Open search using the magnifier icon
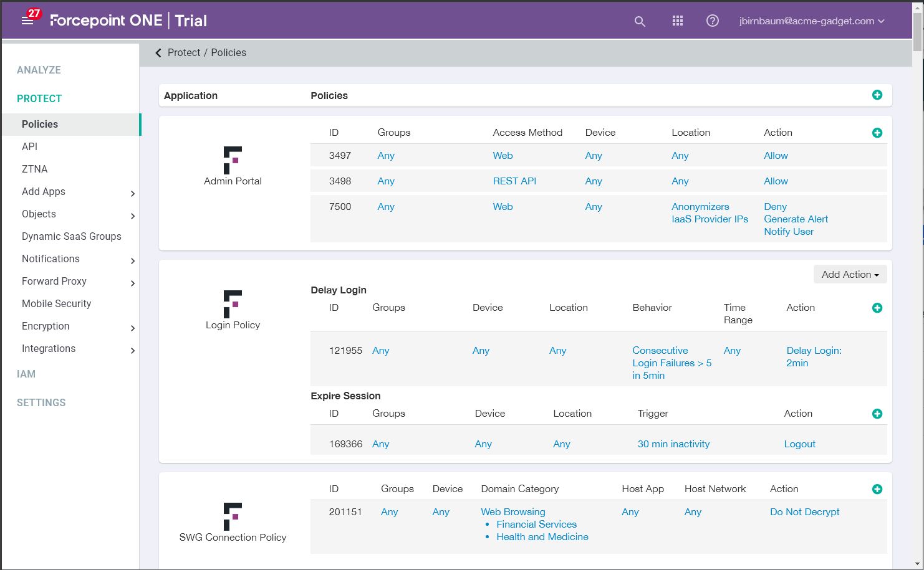The width and height of the screenshot is (924, 570). 640,21
